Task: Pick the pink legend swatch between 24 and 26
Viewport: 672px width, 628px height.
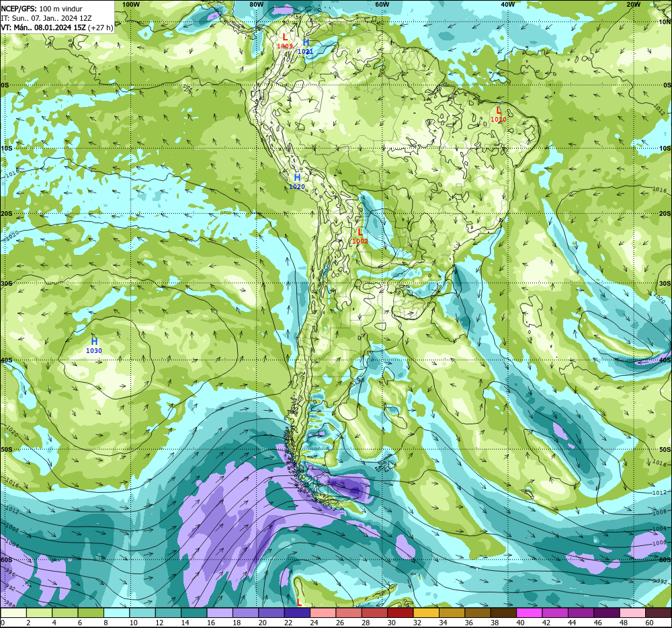Action: coord(323,613)
